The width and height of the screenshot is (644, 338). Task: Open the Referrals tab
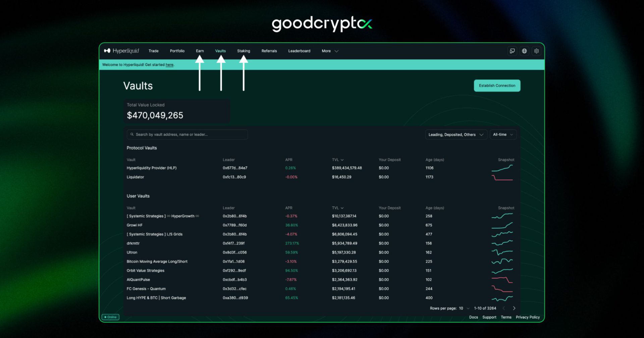(x=269, y=51)
